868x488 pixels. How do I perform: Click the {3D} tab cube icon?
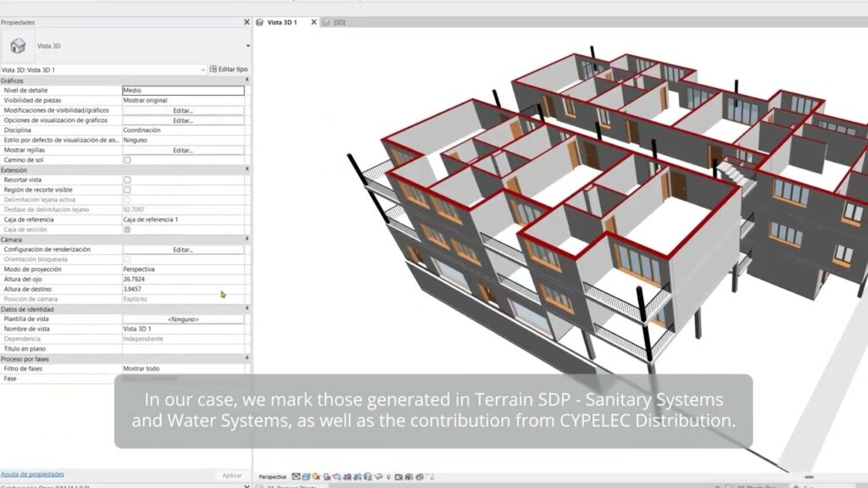[x=327, y=22]
